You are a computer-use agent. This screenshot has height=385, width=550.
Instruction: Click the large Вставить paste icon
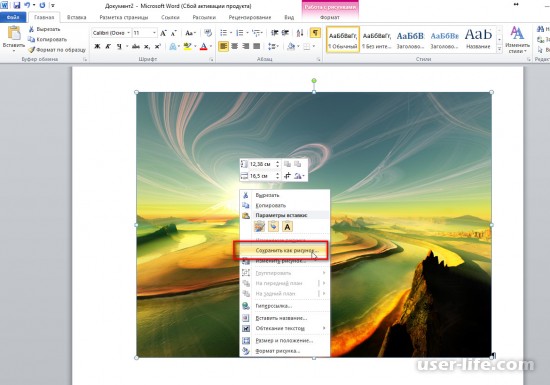click(x=14, y=34)
